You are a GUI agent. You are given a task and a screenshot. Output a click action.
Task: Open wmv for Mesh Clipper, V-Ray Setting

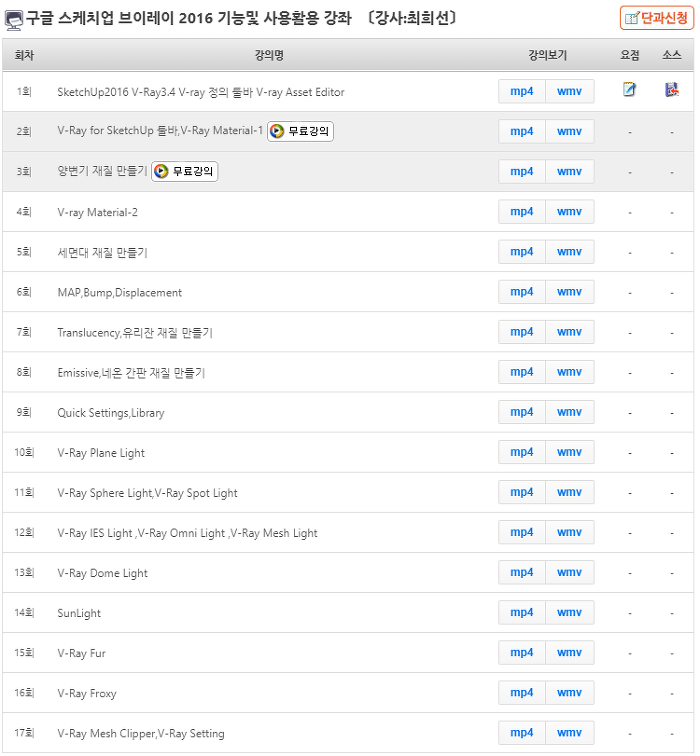pos(569,732)
